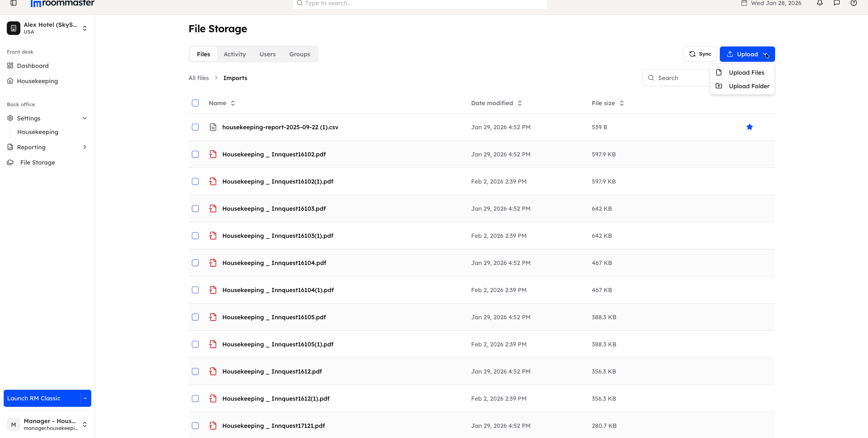Expand the Alex Hotel property switcher
This screenshot has width=868, height=438.
84,28
